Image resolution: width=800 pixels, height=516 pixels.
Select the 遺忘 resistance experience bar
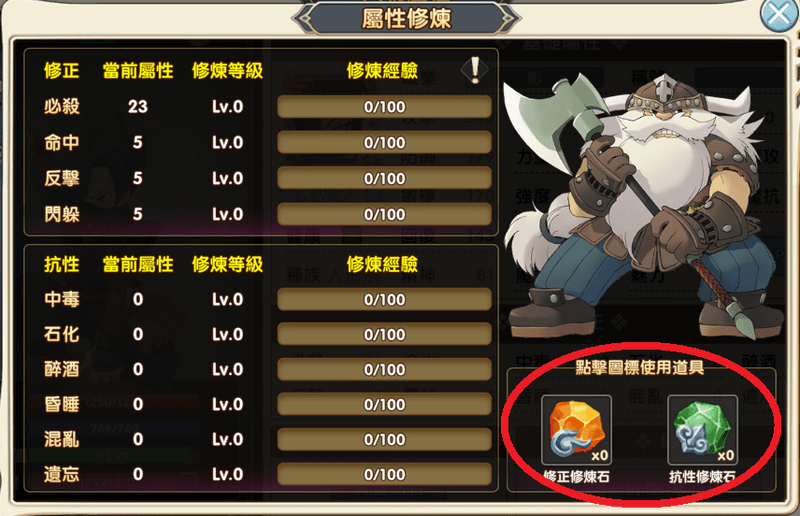384,474
